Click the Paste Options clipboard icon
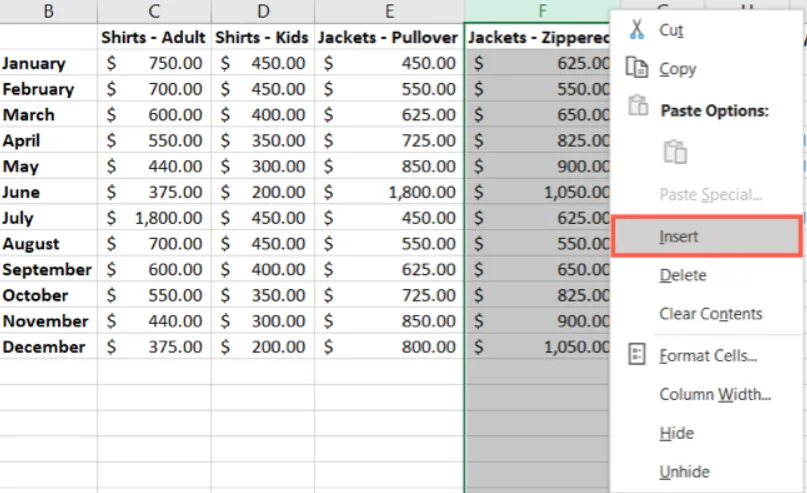The width and height of the screenshot is (807, 493). point(638,105)
